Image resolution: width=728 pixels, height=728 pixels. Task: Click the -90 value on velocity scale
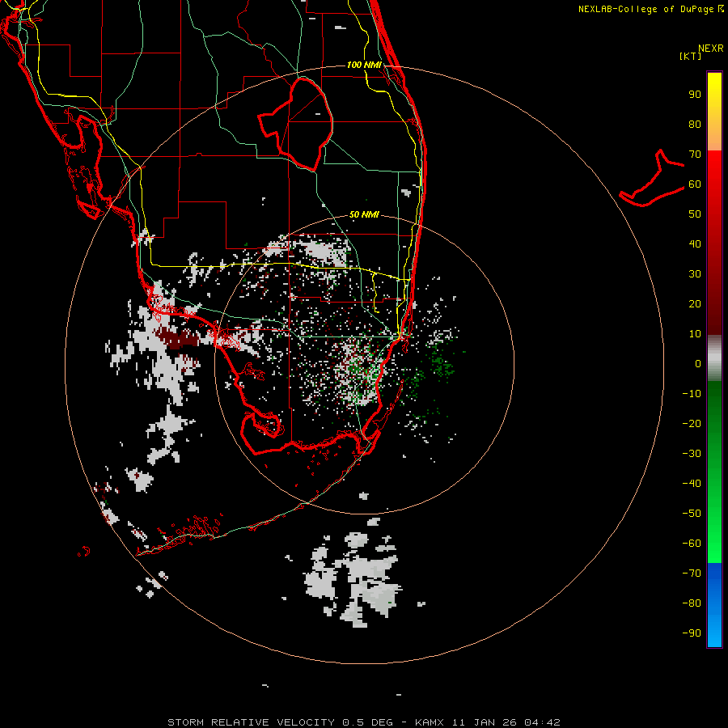692,633
